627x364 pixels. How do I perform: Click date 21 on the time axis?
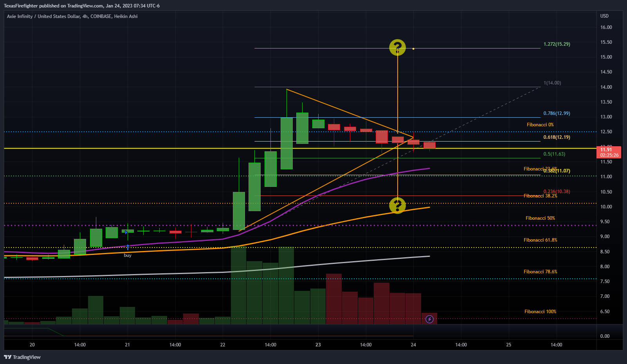(127, 345)
